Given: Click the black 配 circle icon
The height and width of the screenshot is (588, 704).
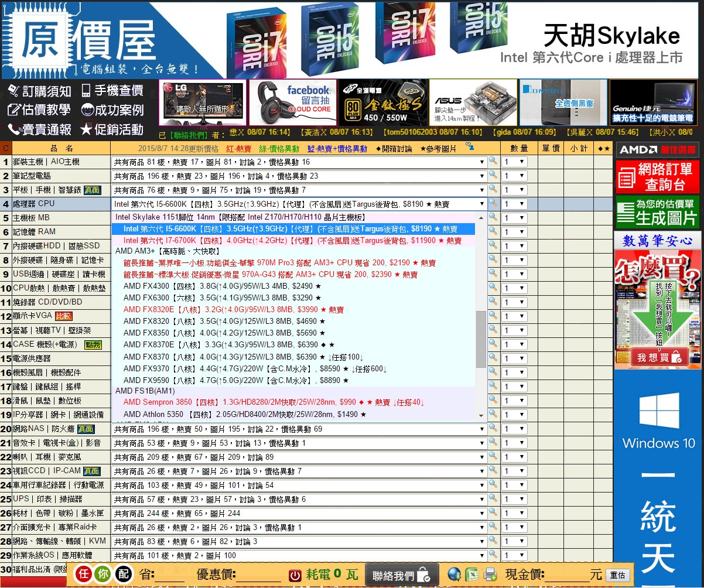Looking at the screenshot, I should [122, 575].
